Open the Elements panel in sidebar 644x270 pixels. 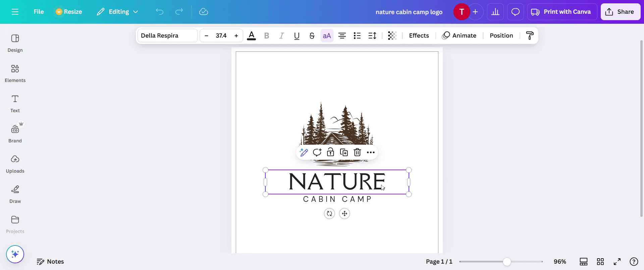point(15,74)
